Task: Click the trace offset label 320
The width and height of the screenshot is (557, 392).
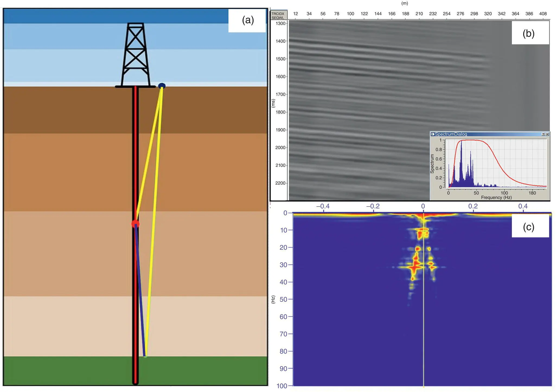Action: [x=488, y=14]
